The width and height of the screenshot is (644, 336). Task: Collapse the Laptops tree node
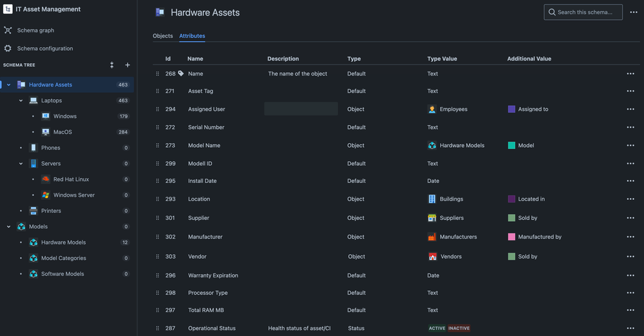pyautogui.click(x=21, y=100)
